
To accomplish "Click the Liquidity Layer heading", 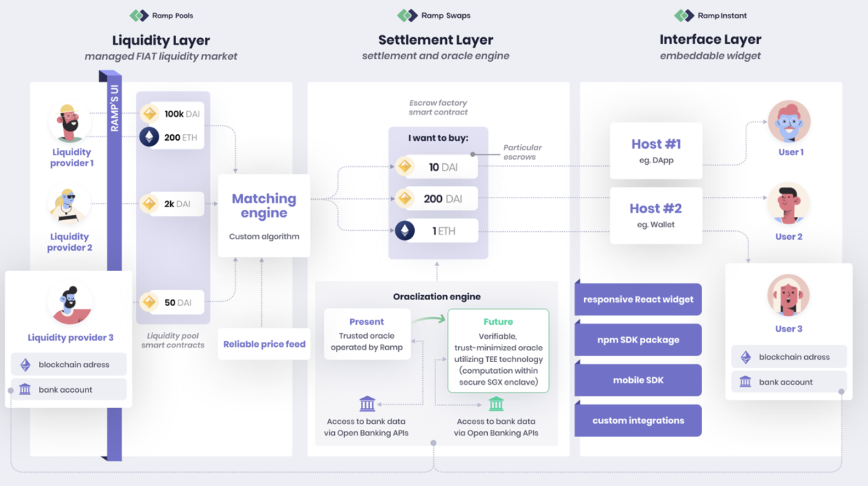I will point(161,40).
